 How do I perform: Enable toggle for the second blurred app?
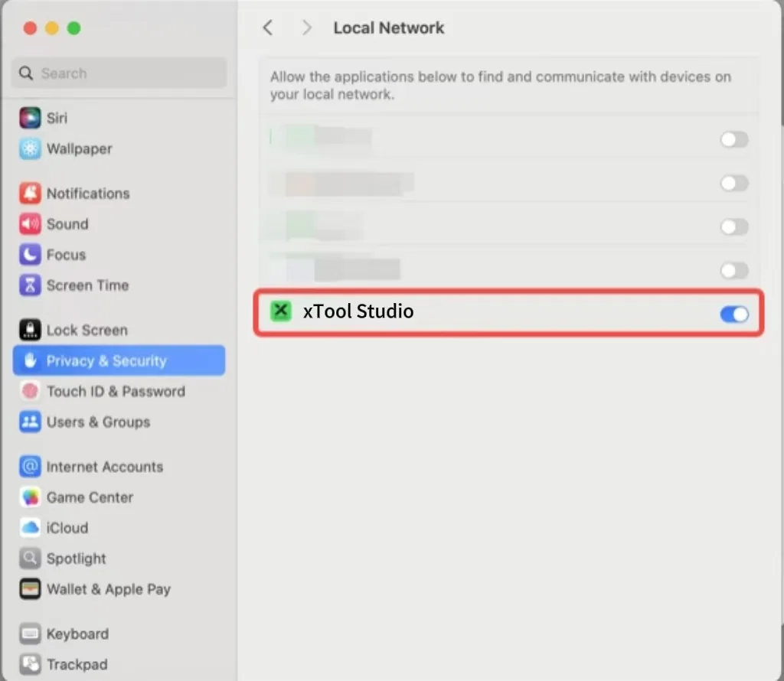[x=733, y=183]
